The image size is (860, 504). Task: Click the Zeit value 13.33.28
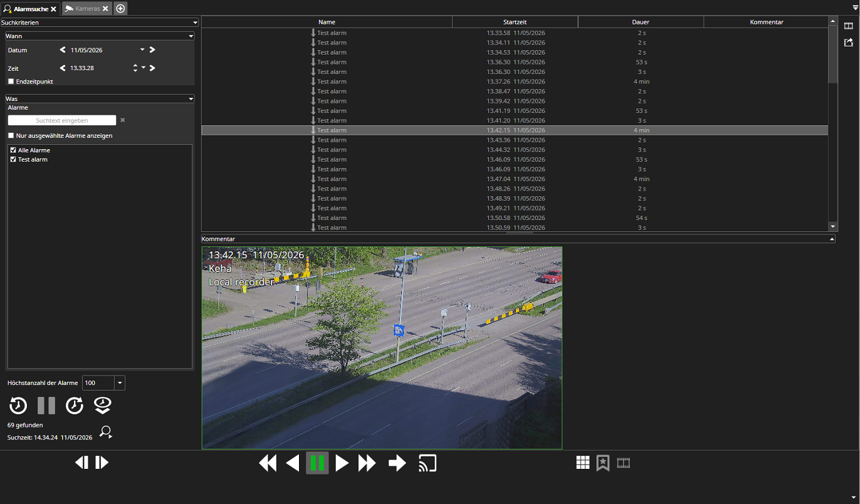point(82,68)
